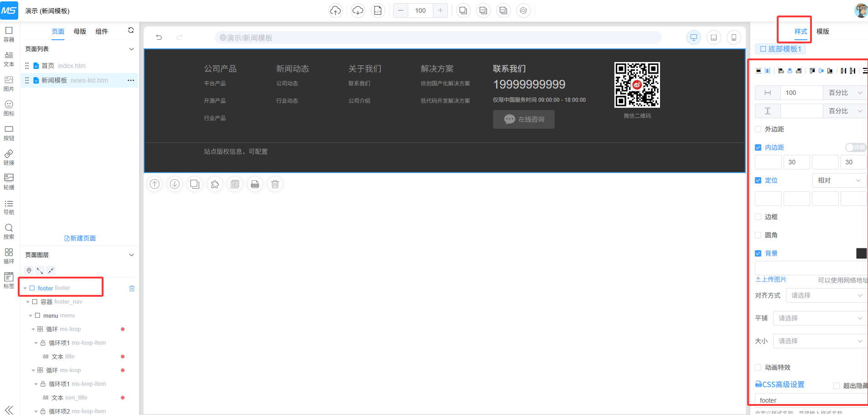Enable the 圆角 rounded corner checkbox

(x=758, y=235)
